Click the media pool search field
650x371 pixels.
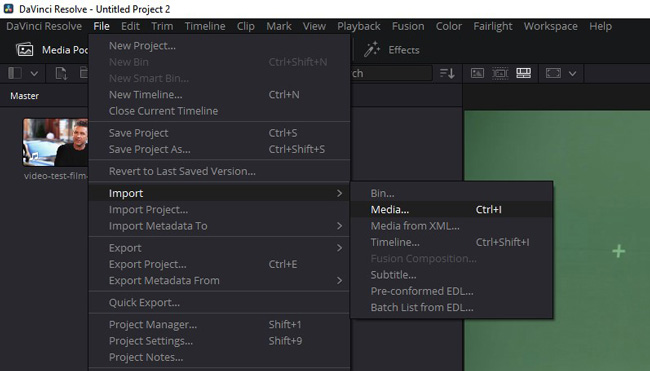[x=392, y=73]
